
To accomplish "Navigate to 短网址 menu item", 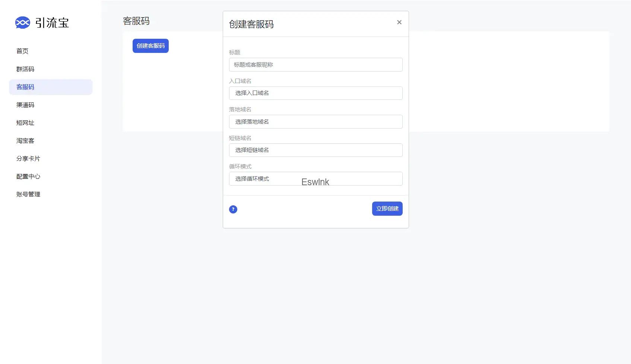I will 25,123.
